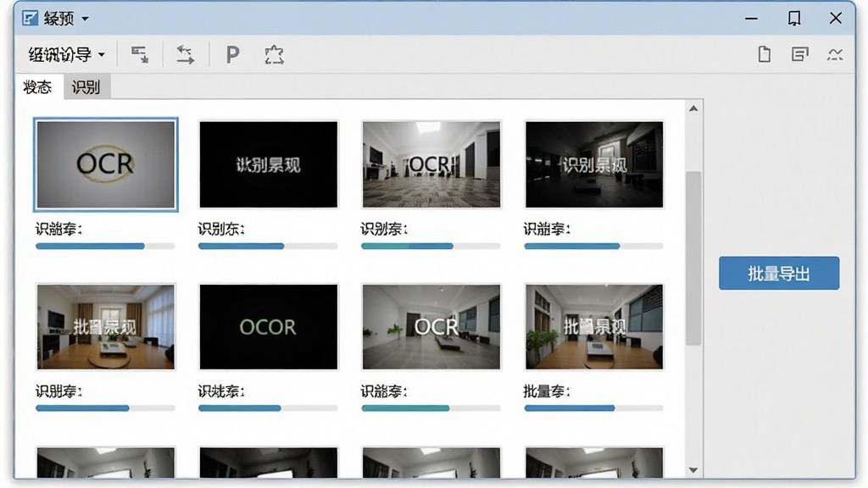Click the scroll-down arrow of the thumbnail list
This screenshot has height=488, width=868.
tap(693, 470)
